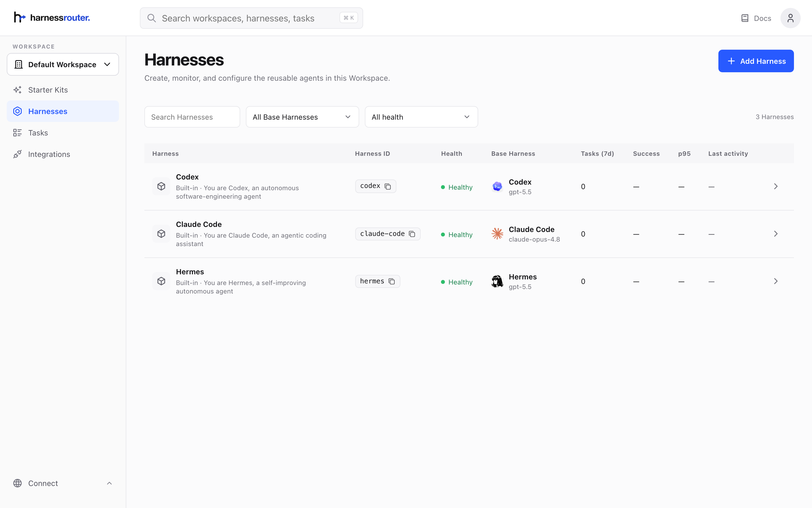This screenshot has width=812, height=508.
Task: Open the Codex harness name link
Action: tap(187, 177)
